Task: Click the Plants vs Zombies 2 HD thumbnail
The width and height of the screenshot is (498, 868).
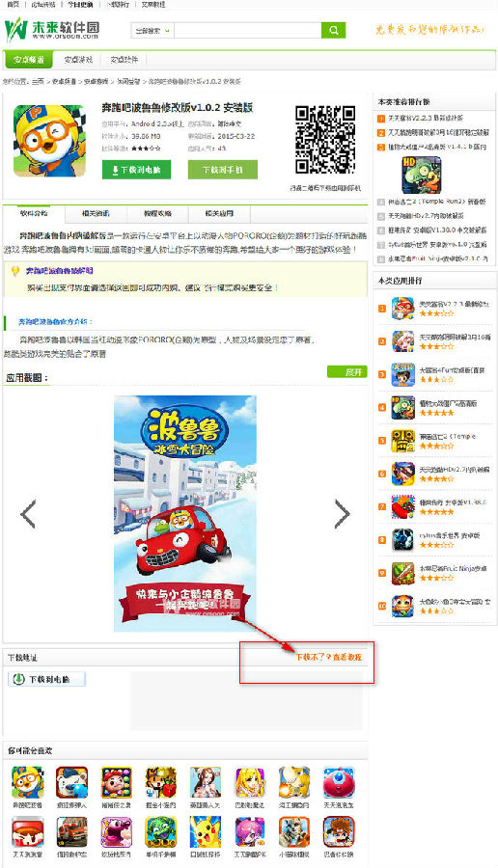Action: click(x=421, y=175)
